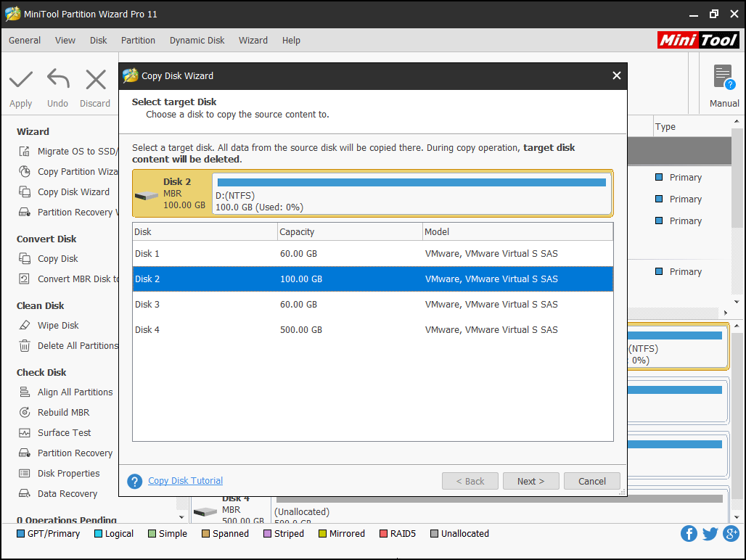Click the Rebuild MBR icon

click(24, 413)
